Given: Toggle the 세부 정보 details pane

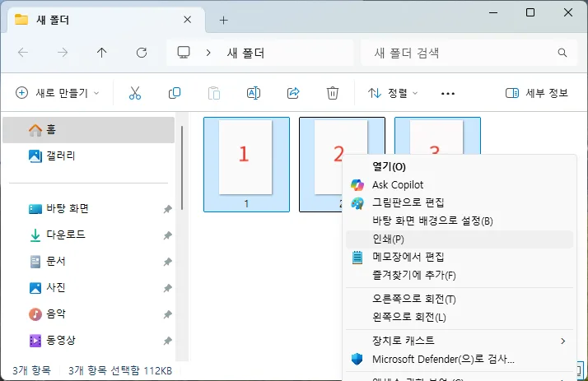Looking at the screenshot, I should [537, 93].
